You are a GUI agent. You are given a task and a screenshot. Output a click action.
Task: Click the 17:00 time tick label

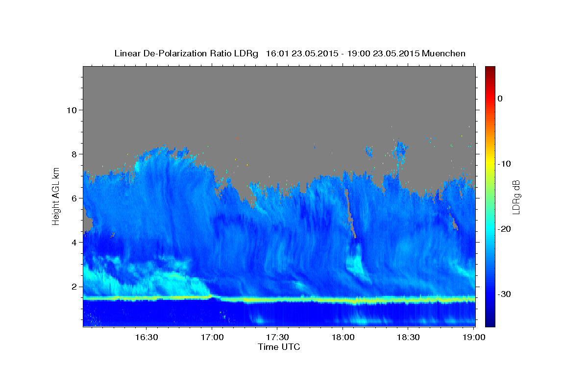coord(212,338)
